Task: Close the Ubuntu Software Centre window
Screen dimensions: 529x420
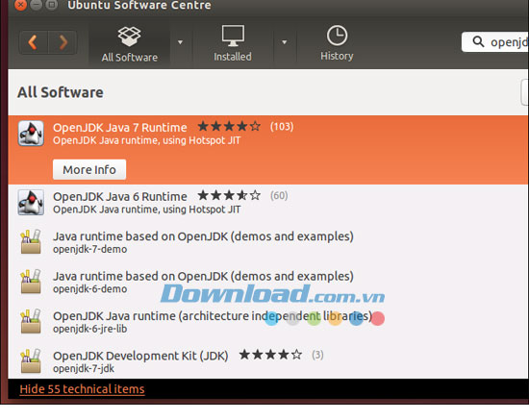Action: coord(21,5)
